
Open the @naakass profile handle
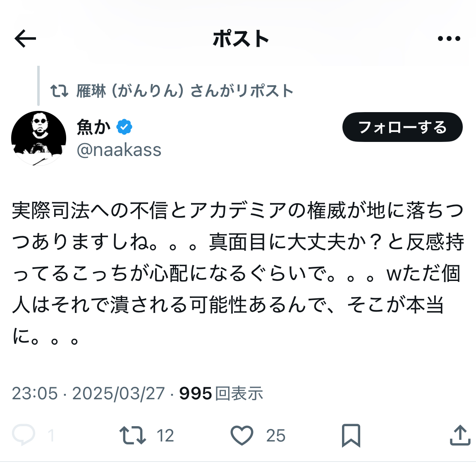pos(119,150)
